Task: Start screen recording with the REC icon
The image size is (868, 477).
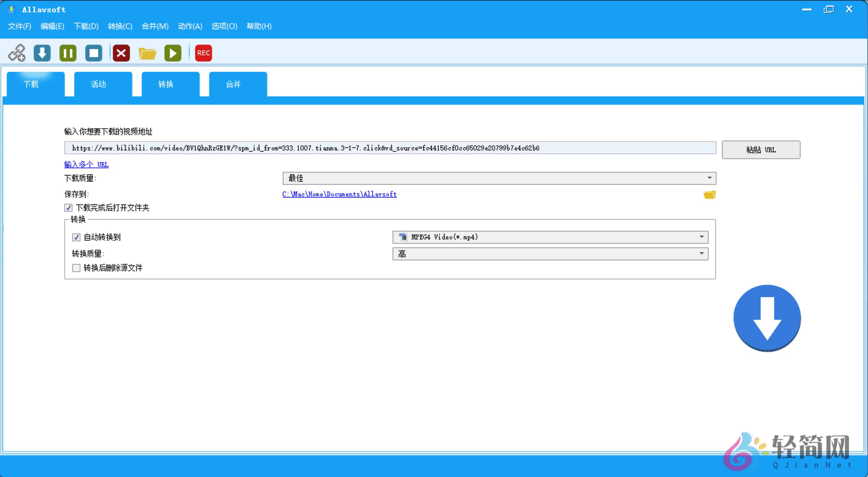Action: [x=203, y=53]
